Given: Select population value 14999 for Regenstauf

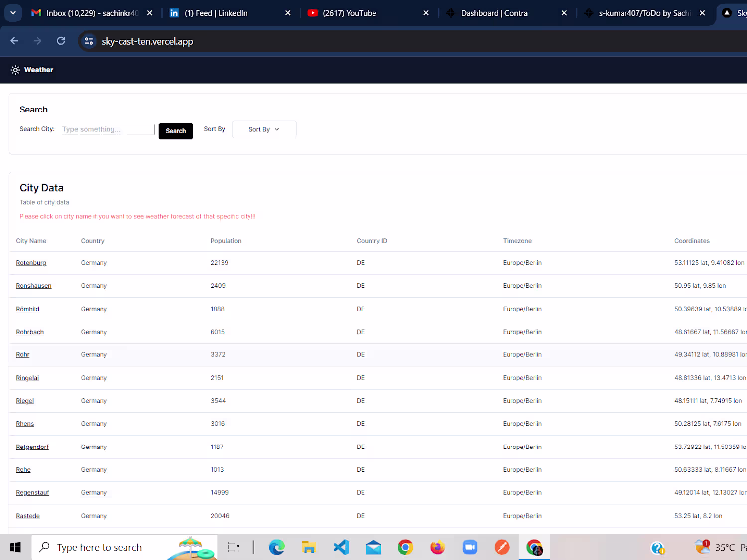Looking at the screenshot, I should [x=220, y=493].
